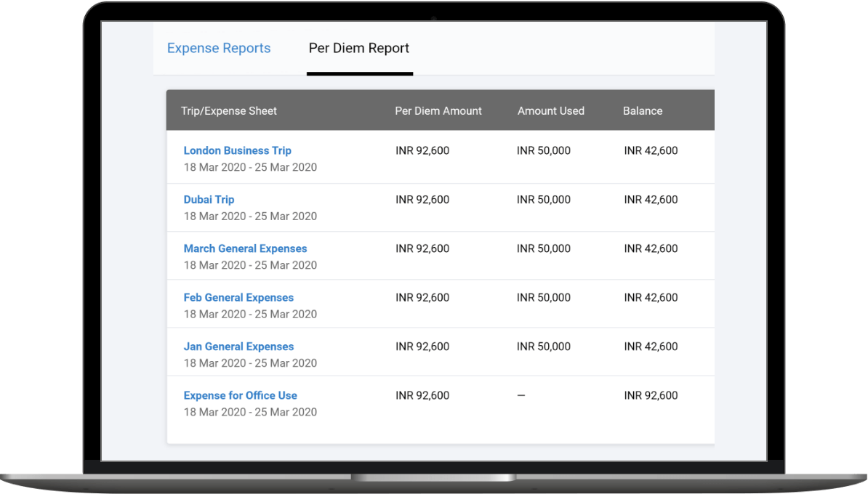Select Expense for Office Use balance INR 92,600

(651, 395)
